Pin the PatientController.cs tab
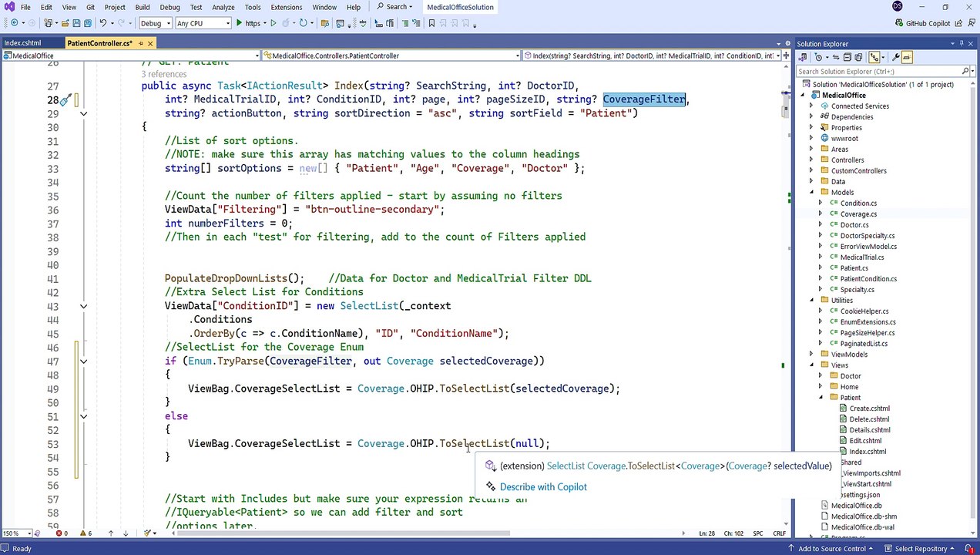The width and height of the screenshot is (980, 555). 139,43
